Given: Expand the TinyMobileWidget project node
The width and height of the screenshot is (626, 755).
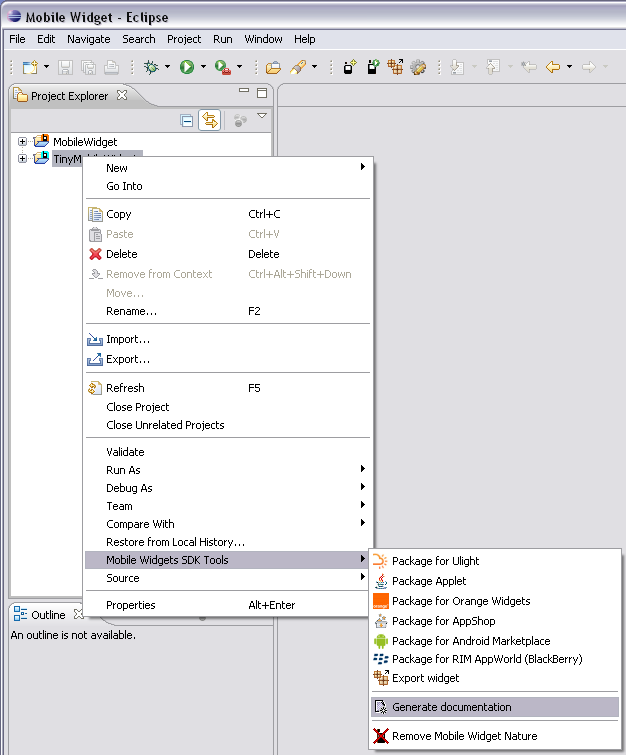Looking at the screenshot, I should 22,158.
